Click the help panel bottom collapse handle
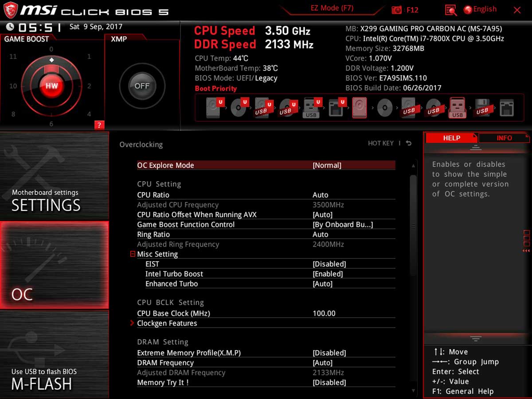The image size is (532, 399). point(476,339)
